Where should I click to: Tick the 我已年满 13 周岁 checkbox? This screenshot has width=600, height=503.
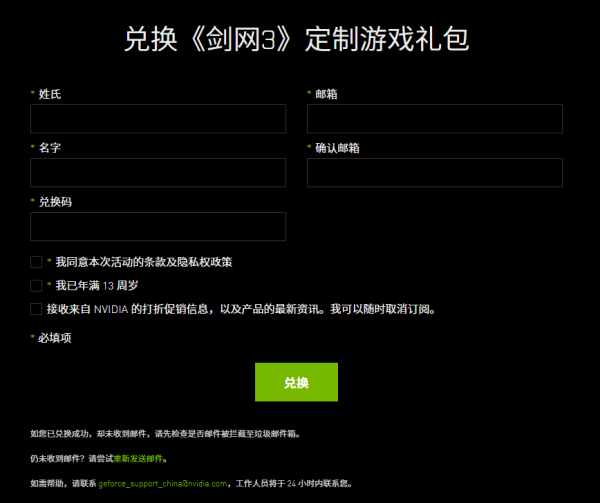36,285
